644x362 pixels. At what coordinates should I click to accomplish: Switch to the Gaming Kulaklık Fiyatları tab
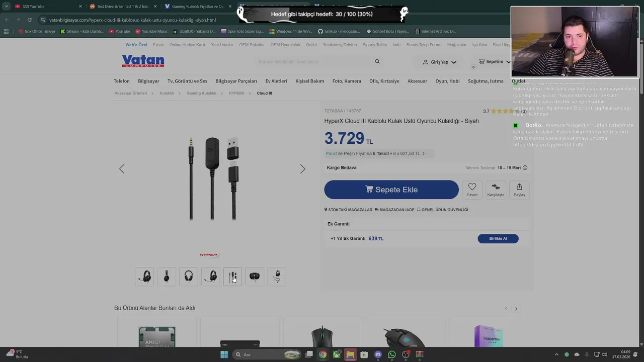point(197,7)
